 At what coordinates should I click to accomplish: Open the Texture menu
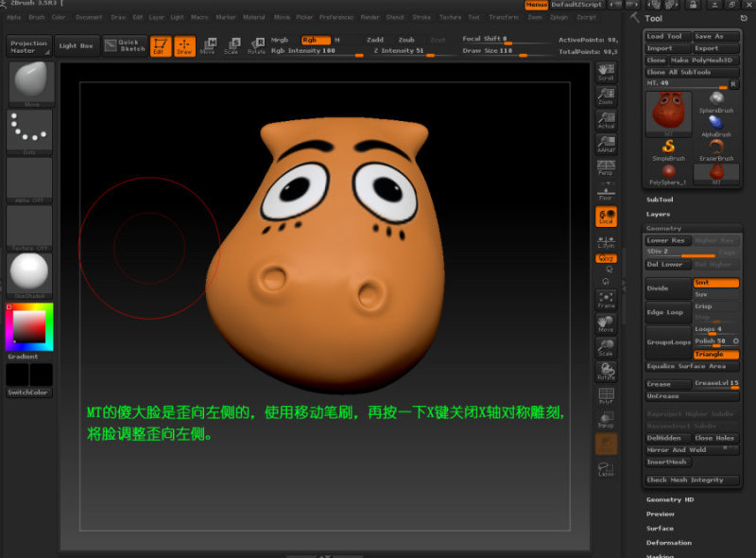point(450,17)
